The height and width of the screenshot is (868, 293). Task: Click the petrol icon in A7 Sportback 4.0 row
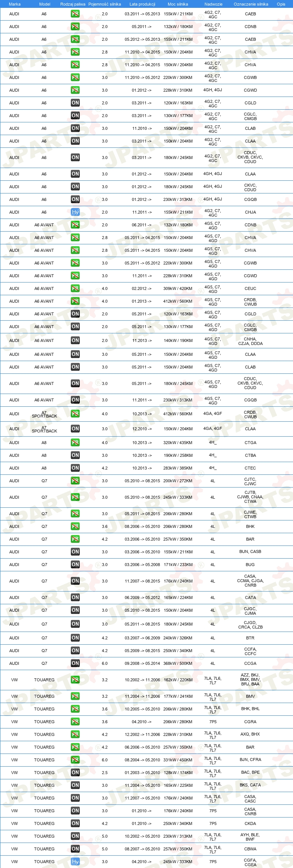click(75, 414)
